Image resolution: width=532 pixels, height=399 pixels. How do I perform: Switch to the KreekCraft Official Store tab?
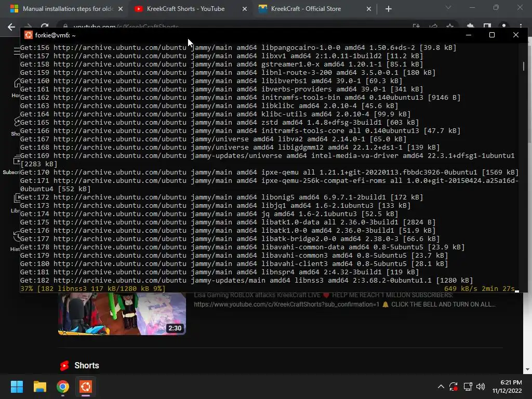point(305,9)
